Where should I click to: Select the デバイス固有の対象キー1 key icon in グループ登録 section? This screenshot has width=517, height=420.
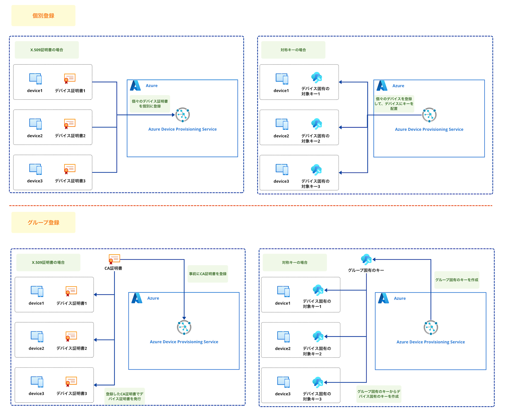click(318, 290)
